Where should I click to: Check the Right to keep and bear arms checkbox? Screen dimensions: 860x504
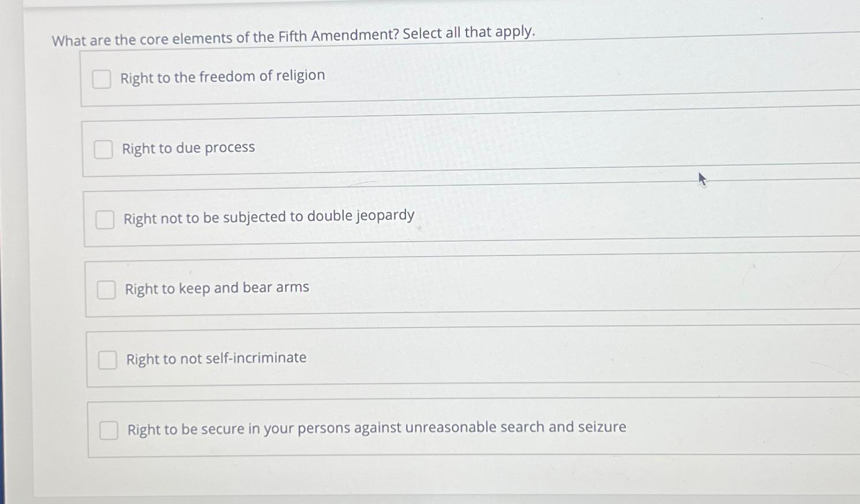click(x=106, y=290)
